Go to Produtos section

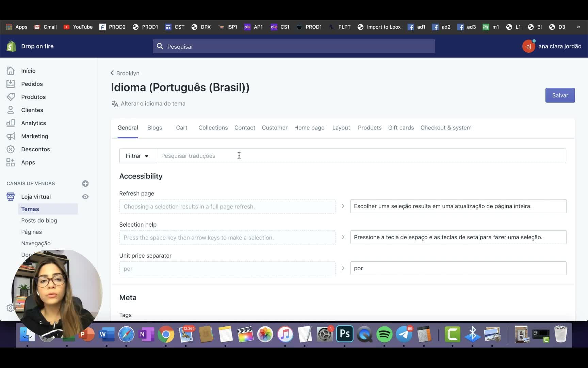click(x=33, y=97)
